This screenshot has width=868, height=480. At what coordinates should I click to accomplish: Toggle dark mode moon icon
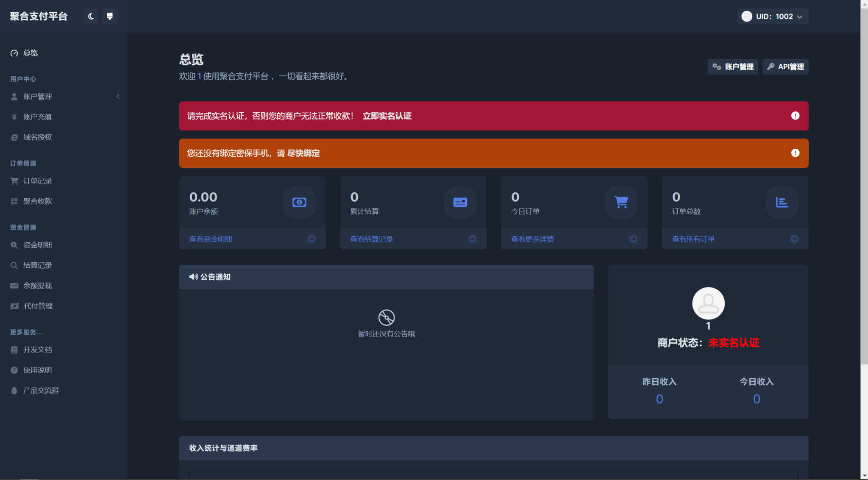click(90, 16)
